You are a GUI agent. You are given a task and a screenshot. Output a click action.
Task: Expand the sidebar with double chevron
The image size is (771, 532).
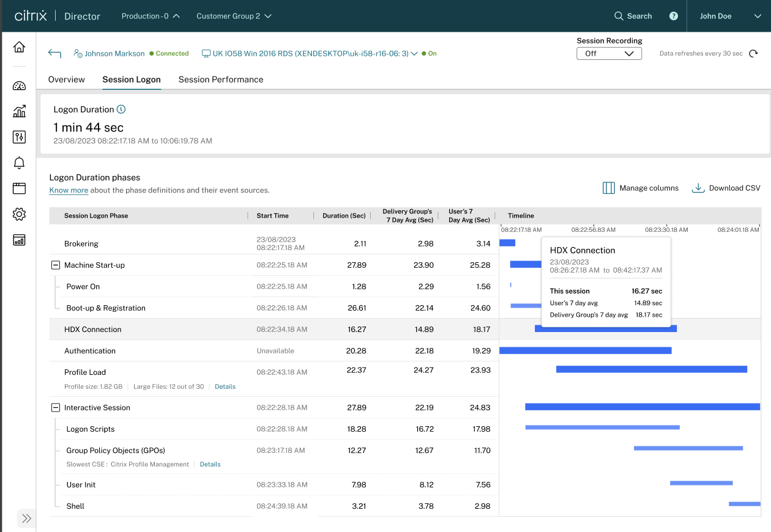[x=26, y=519]
